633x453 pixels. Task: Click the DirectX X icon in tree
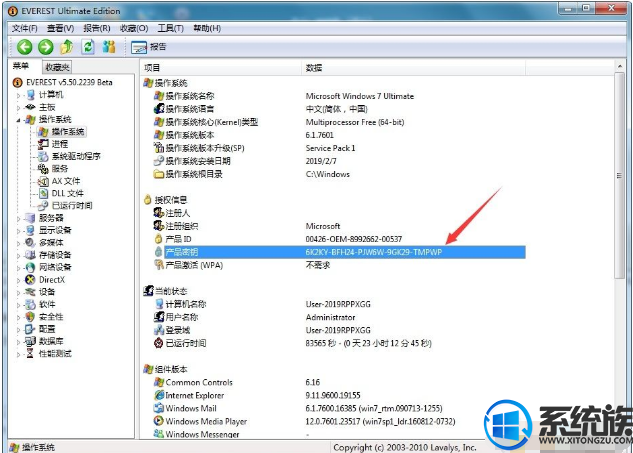pyautogui.click(x=30, y=280)
